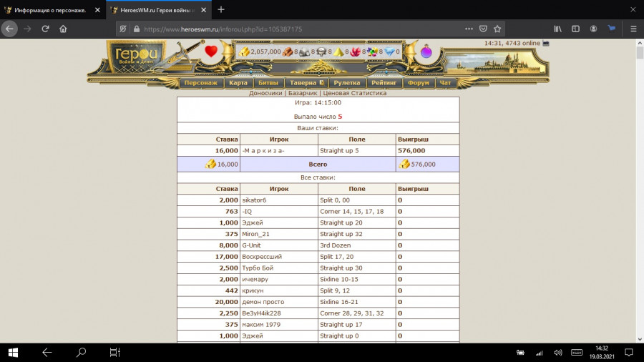The height and width of the screenshot is (362, 644).
Task: Open player sikator6 profile
Action: click(x=254, y=200)
